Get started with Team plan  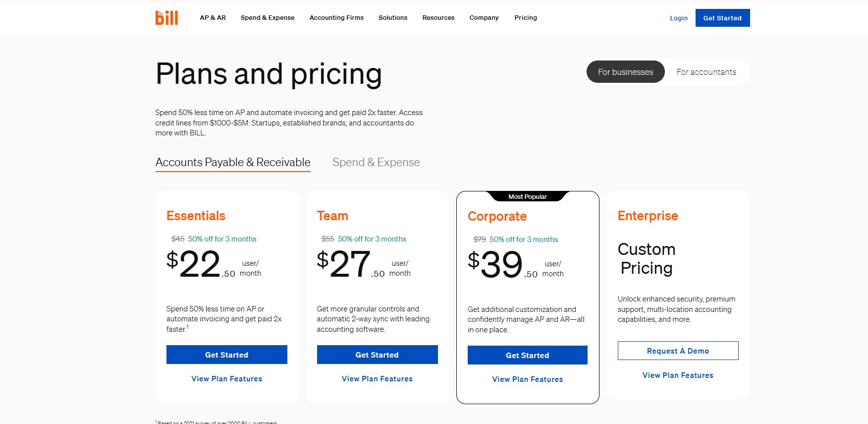[x=377, y=355]
